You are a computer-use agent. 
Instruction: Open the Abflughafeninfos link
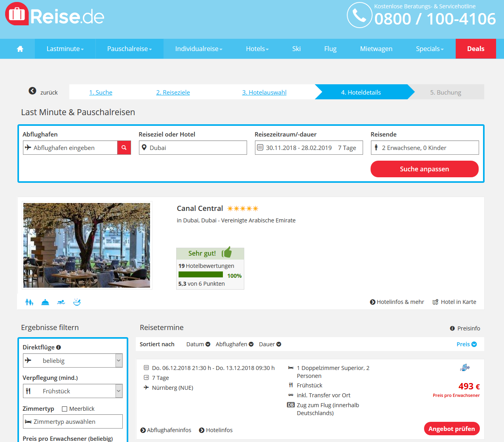click(x=166, y=430)
